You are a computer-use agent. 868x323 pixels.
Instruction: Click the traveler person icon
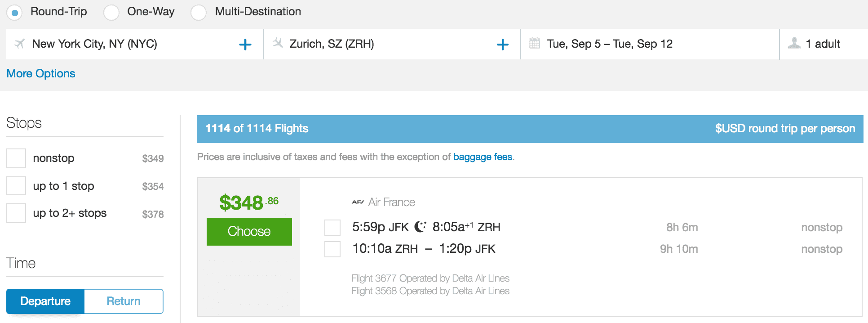tap(794, 43)
